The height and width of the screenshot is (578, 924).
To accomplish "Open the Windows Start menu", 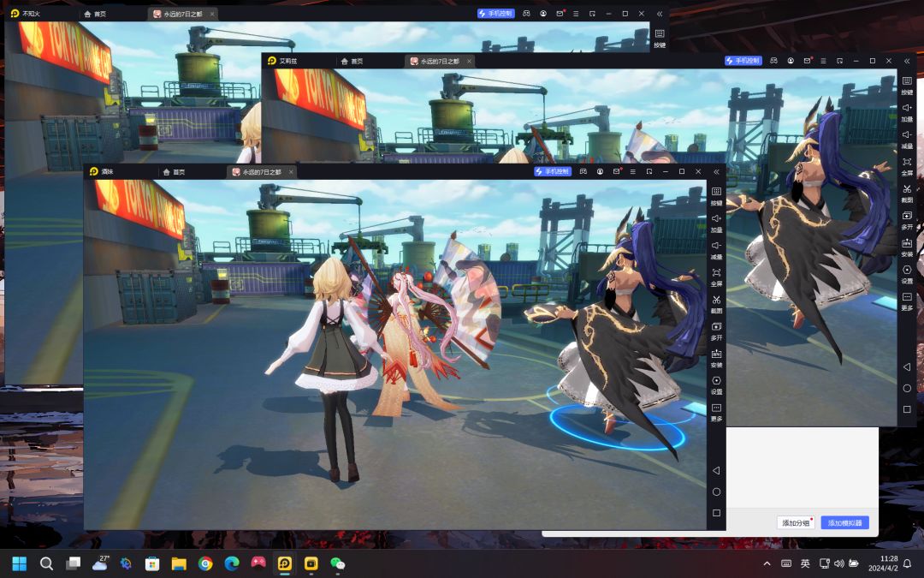I will click(x=20, y=563).
